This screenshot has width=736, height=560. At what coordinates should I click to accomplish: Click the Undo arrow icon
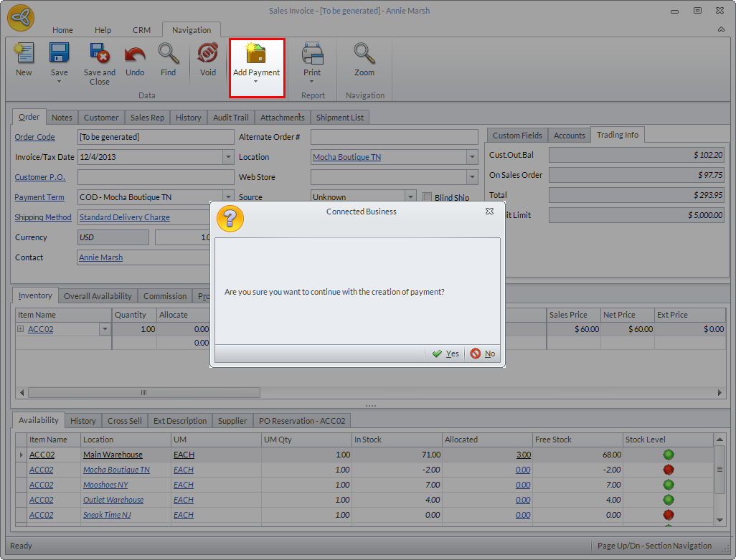pos(135,54)
